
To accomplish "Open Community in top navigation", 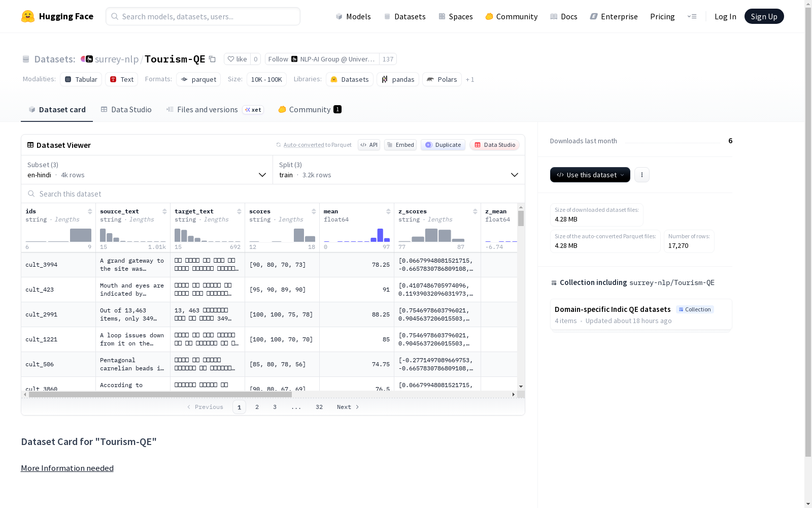I will click(x=512, y=16).
